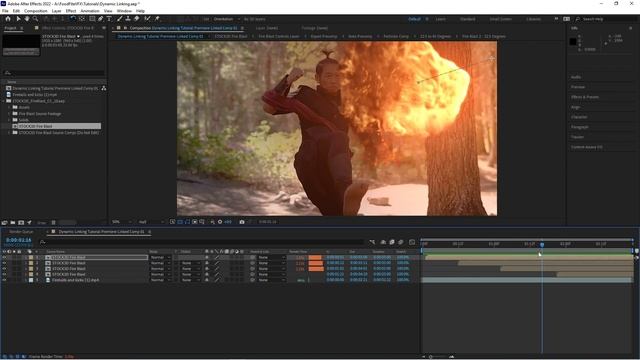Hide the Fireballs and Kicks mp4 layer eye

4,280
